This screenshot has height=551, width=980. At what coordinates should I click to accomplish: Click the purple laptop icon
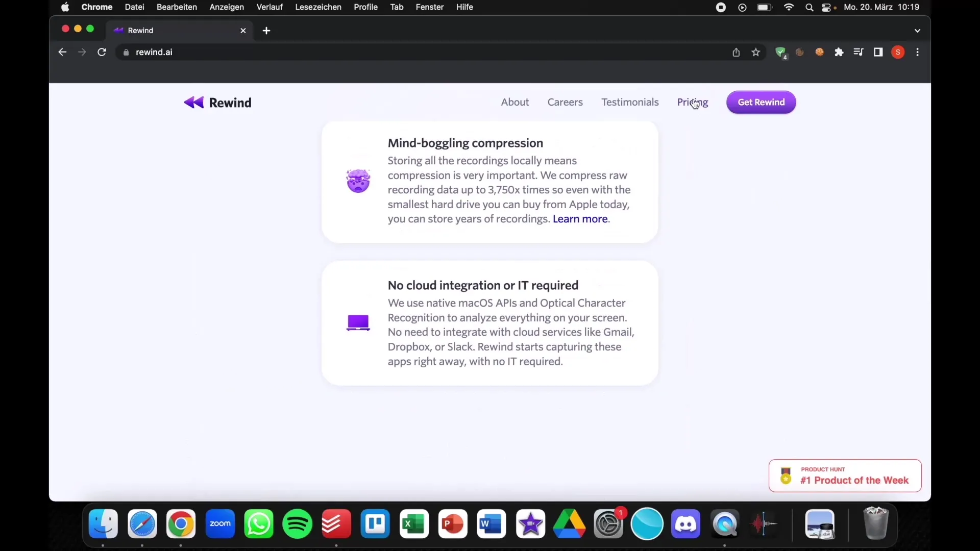358,323
